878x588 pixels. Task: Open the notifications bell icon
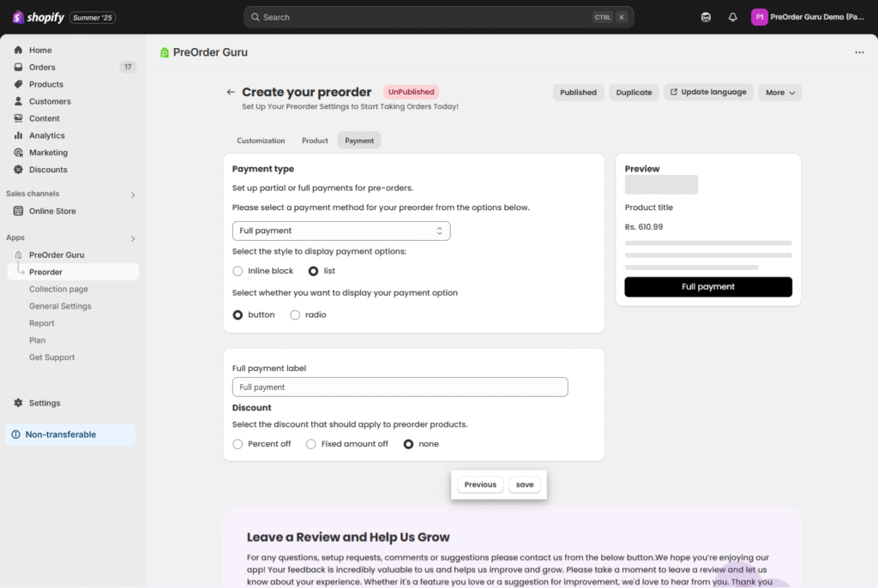click(x=732, y=17)
